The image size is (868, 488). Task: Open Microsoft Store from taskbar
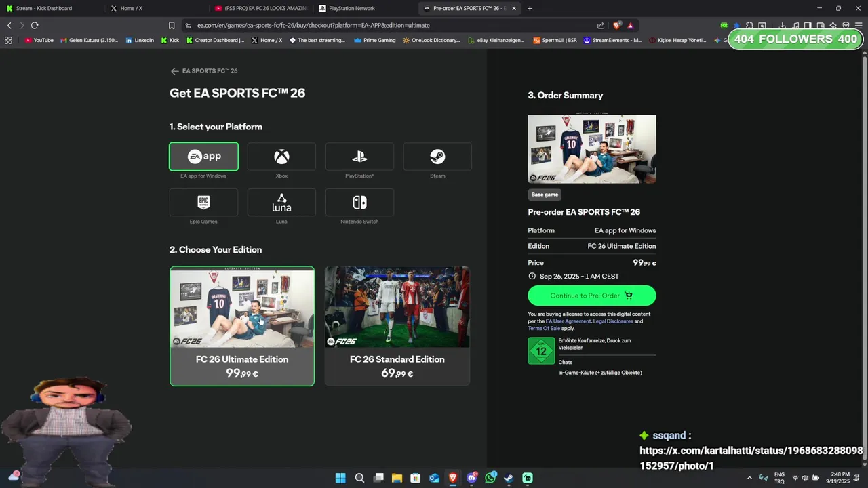(x=416, y=478)
